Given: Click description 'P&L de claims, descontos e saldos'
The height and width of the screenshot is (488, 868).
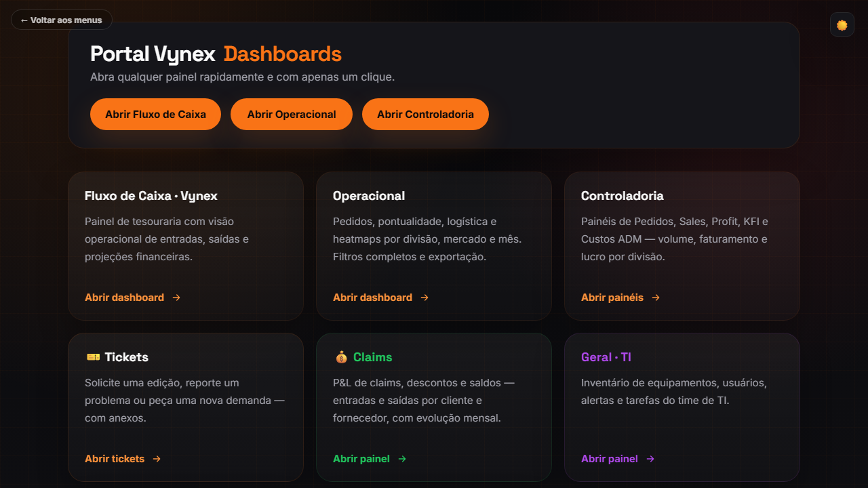Looking at the screenshot, I should [418, 383].
